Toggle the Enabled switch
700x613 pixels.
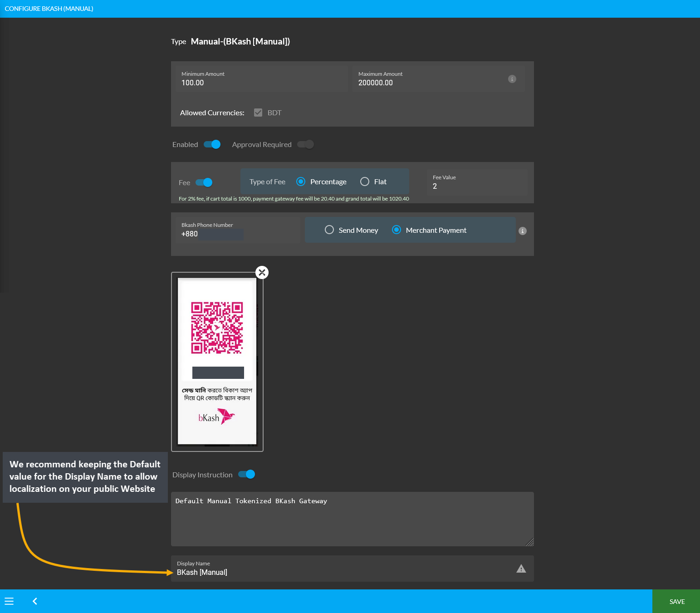[x=212, y=144]
